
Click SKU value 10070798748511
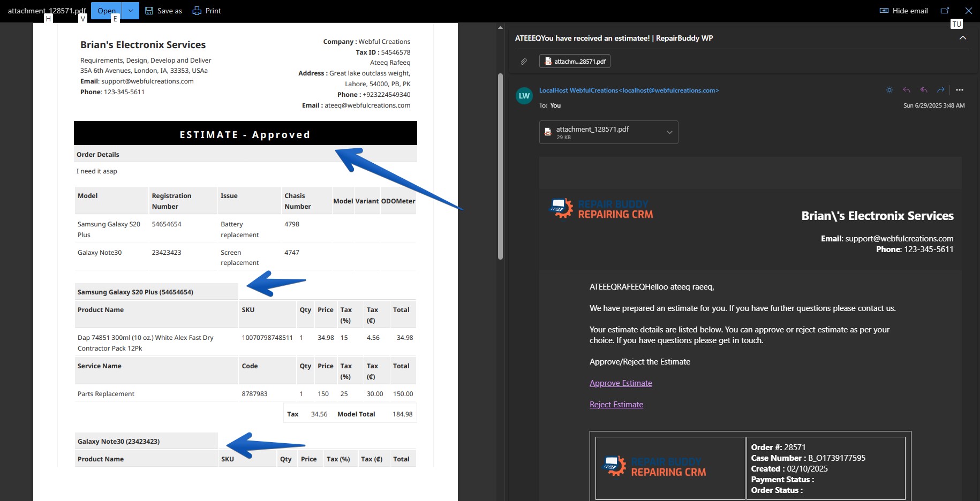pyautogui.click(x=267, y=338)
